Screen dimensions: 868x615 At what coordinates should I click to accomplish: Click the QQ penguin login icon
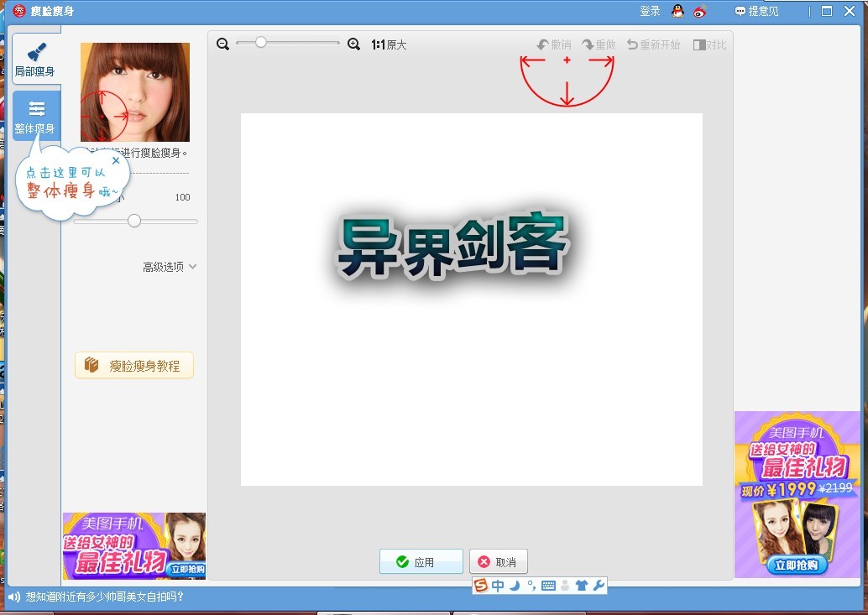[x=677, y=11]
